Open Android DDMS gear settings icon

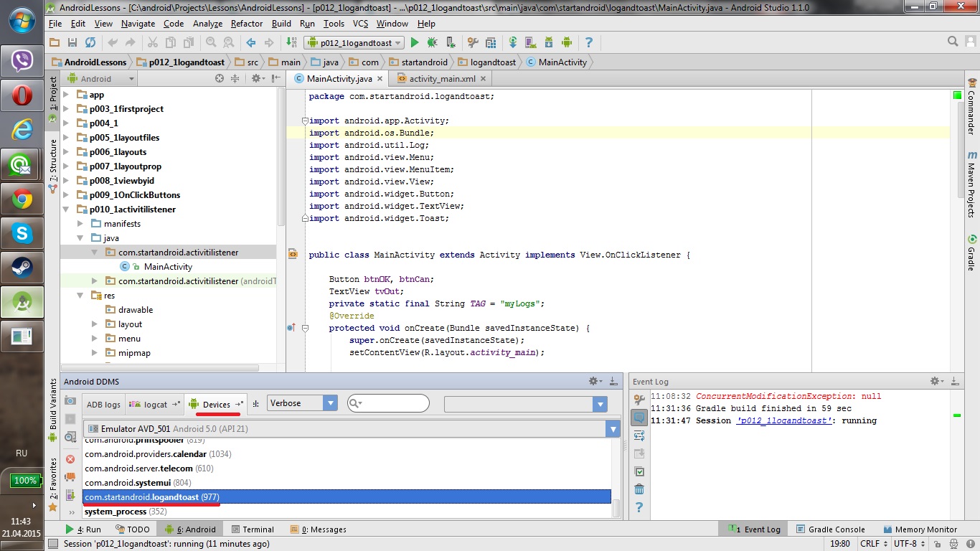[595, 381]
